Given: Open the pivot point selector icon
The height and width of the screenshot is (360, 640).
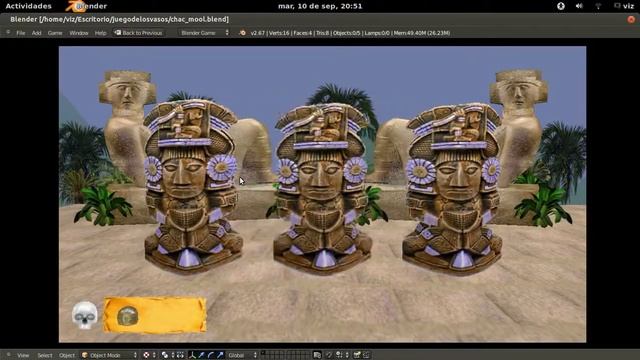Looking at the screenshot, I should [167, 355].
